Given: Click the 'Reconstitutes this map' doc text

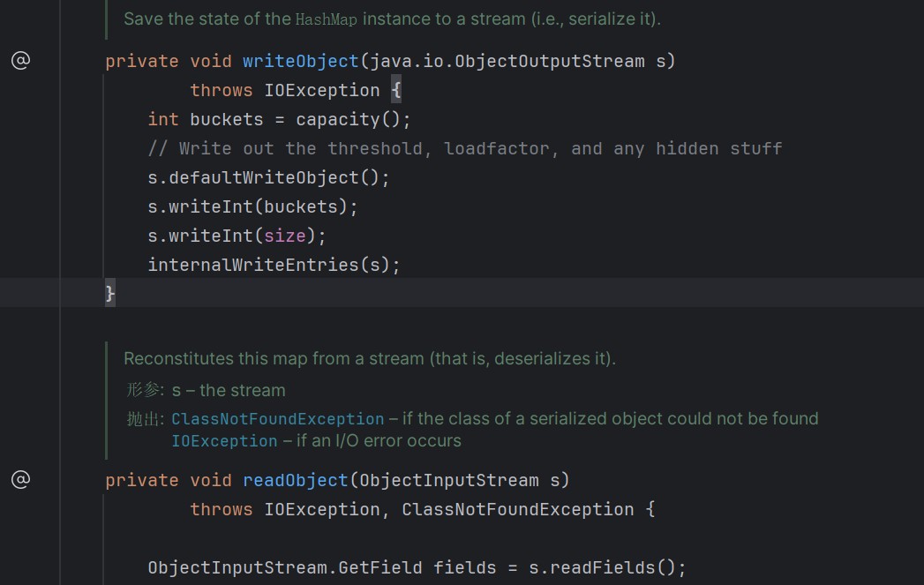Looking at the screenshot, I should coord(370,358).
